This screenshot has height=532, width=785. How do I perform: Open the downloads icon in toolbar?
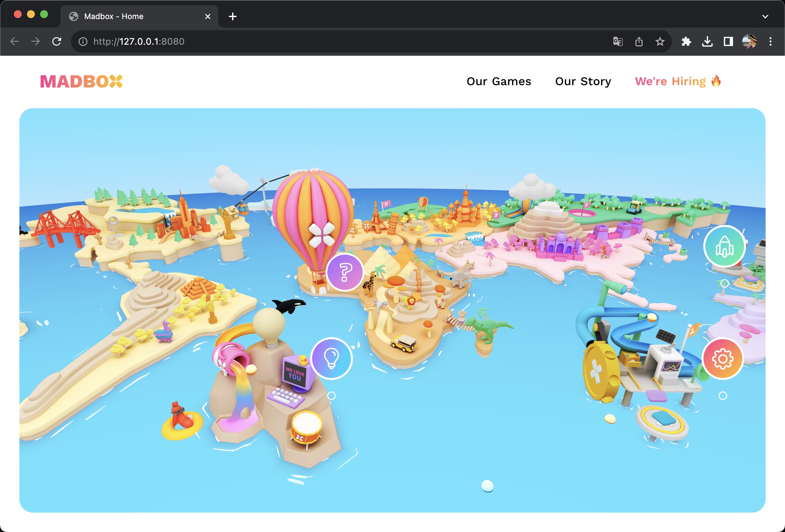tap(707, 41)
